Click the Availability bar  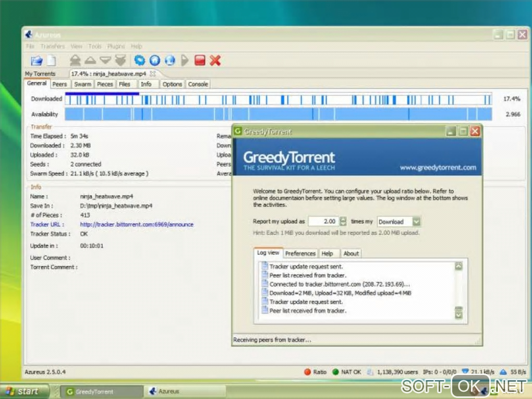[x=278, y=114]
